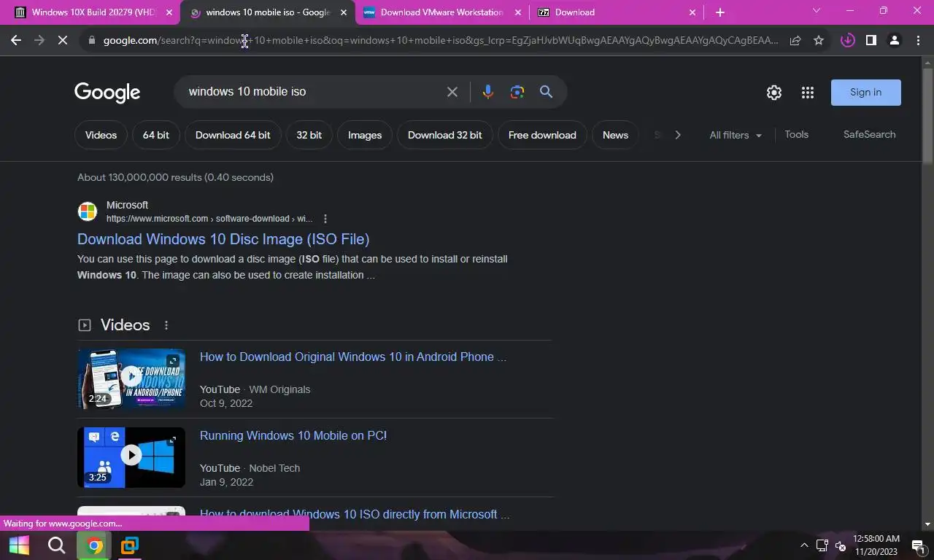Toggle the browser side panel

[x=871, y=41]
